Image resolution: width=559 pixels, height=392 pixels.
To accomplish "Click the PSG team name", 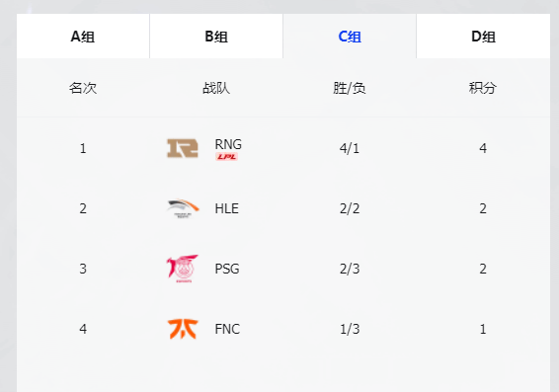I will tap(227, 269).
